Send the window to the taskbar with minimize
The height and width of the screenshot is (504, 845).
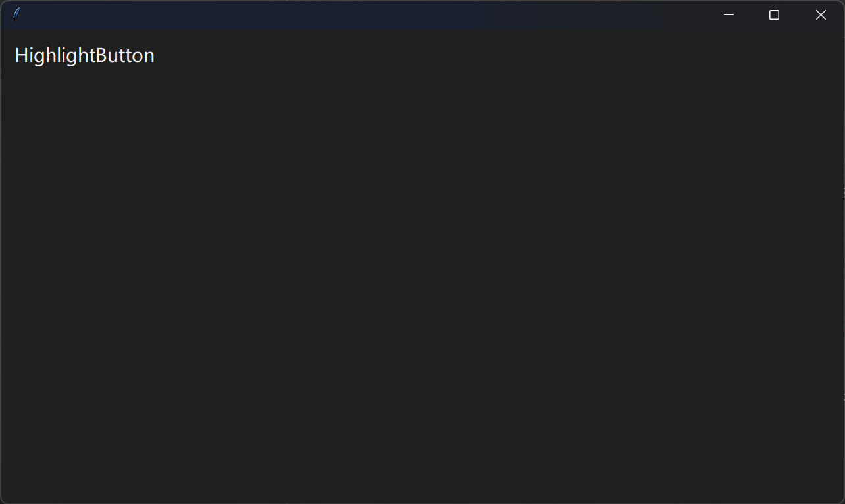tap(729, 14)
